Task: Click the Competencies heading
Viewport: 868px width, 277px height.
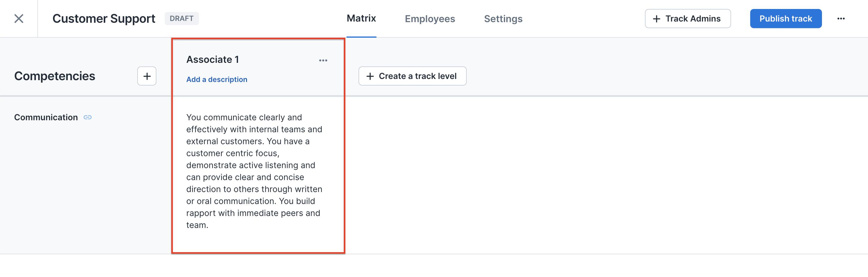Action: click(x=55, y=76)
